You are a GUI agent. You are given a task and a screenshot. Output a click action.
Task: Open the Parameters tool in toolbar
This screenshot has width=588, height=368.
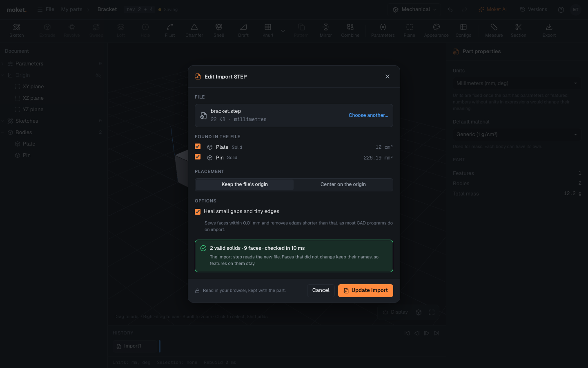383,30
